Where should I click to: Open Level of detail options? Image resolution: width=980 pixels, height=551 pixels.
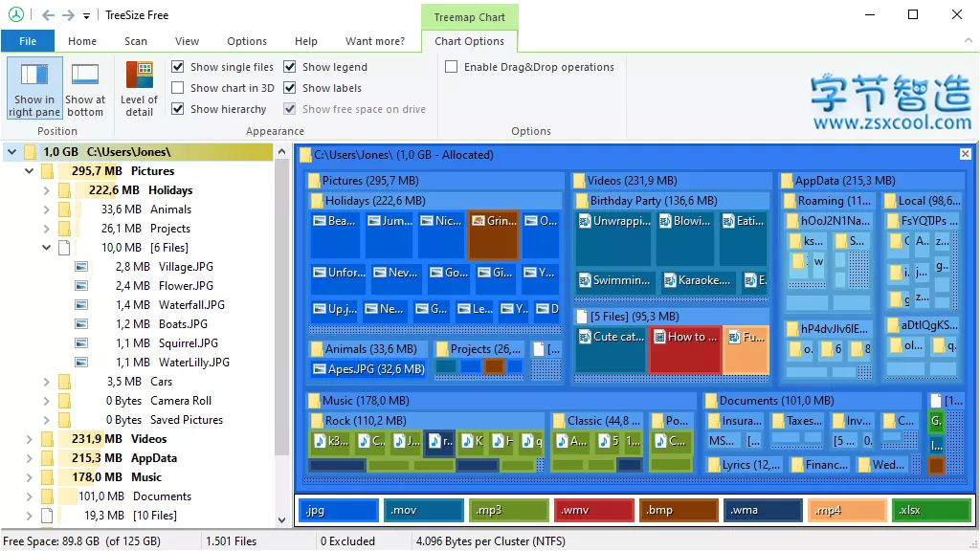click(x=140, y=88)
